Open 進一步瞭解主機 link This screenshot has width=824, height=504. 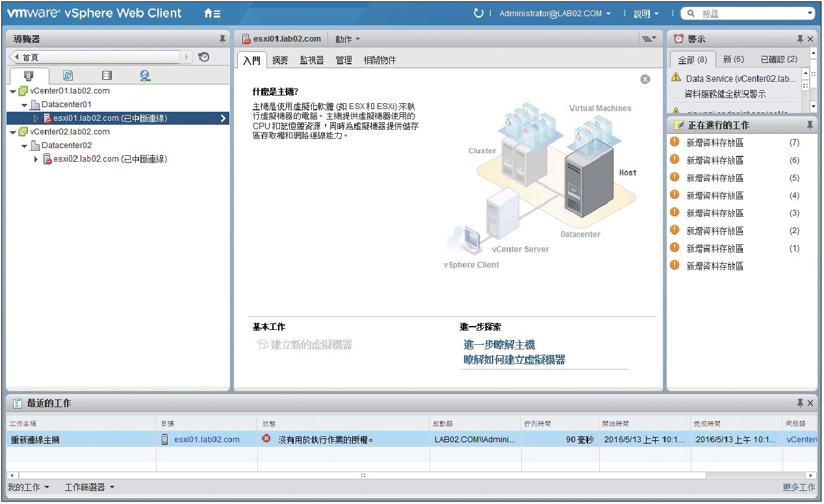pos(499,345)
